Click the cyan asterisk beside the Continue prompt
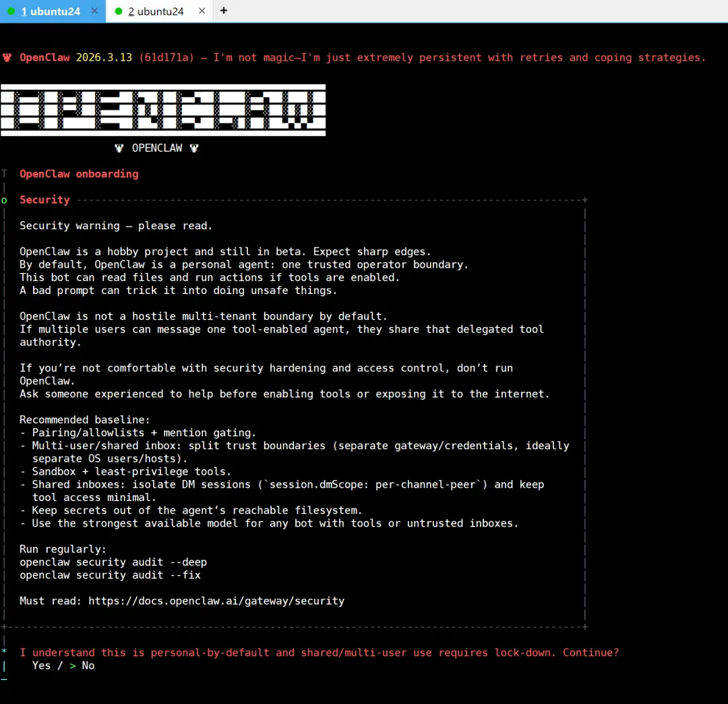 4,651
